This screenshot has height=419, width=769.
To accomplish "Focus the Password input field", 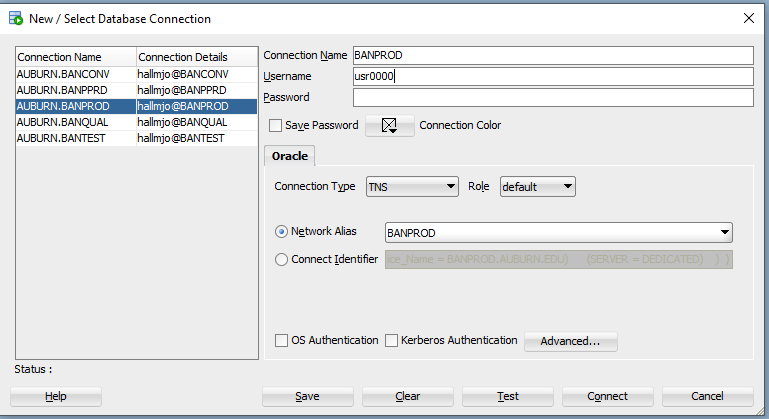I will (553, 98).
